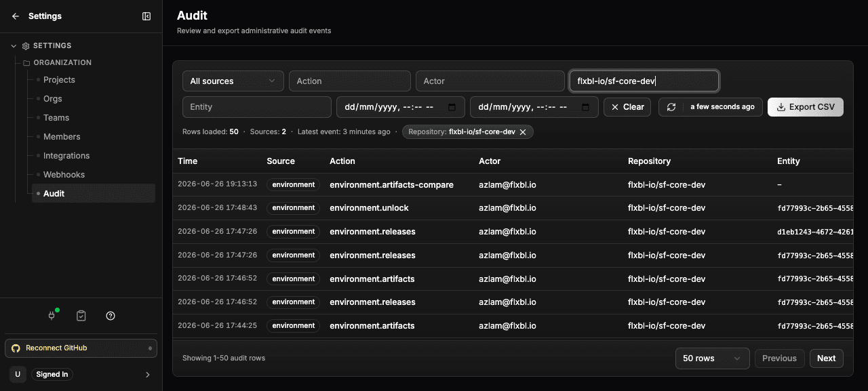Click the Repository column header
The image size is (868, 391).
[649, 161]
